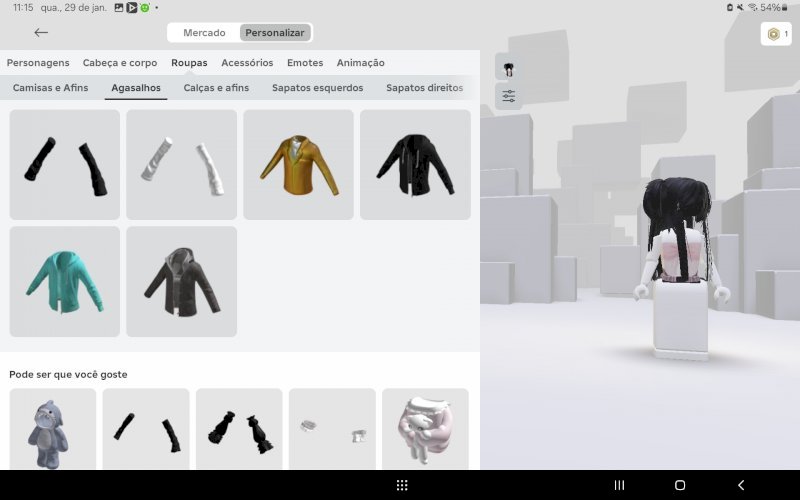
Task: Tap the avatar preview icon button
Action: coord(509,68)
